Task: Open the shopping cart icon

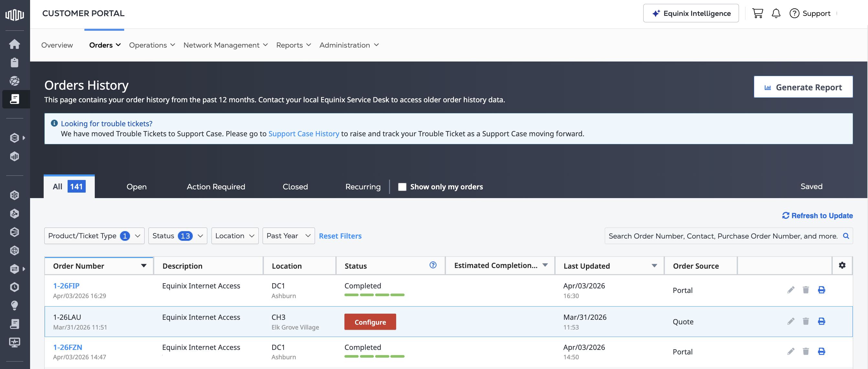Action: point(757,13)
